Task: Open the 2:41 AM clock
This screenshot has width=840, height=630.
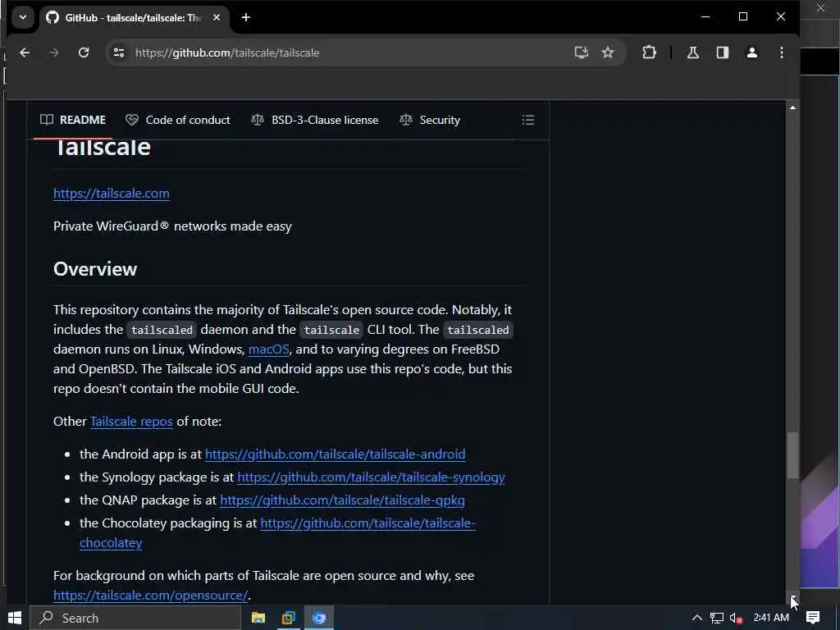Action: [771, 618]
